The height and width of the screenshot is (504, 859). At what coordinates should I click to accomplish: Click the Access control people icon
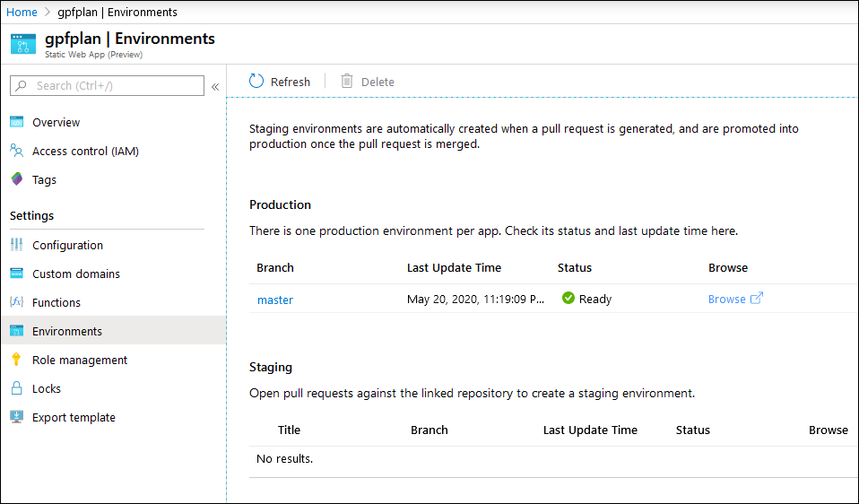[17, 151]
